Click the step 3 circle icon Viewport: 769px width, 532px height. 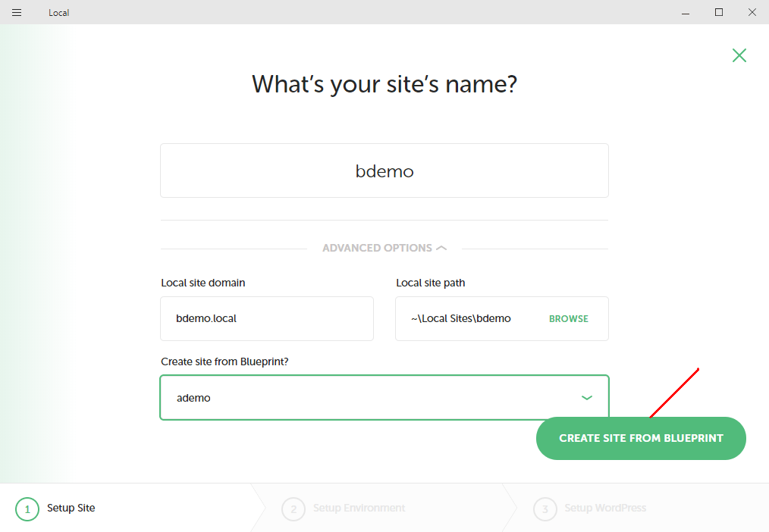[545, 509]
